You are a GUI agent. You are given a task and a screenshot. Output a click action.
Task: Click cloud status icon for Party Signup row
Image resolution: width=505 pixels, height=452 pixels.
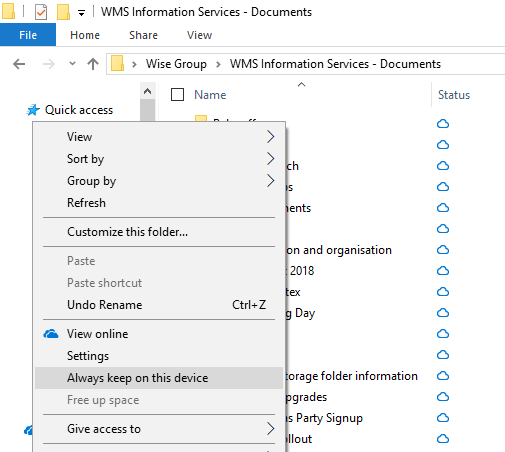click(443, 418)
